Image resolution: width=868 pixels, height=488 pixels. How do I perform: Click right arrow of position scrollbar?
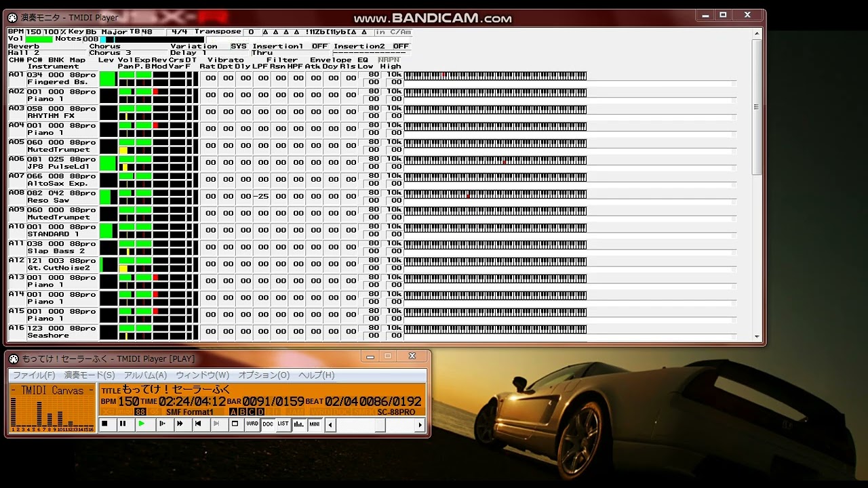[420, 425]
